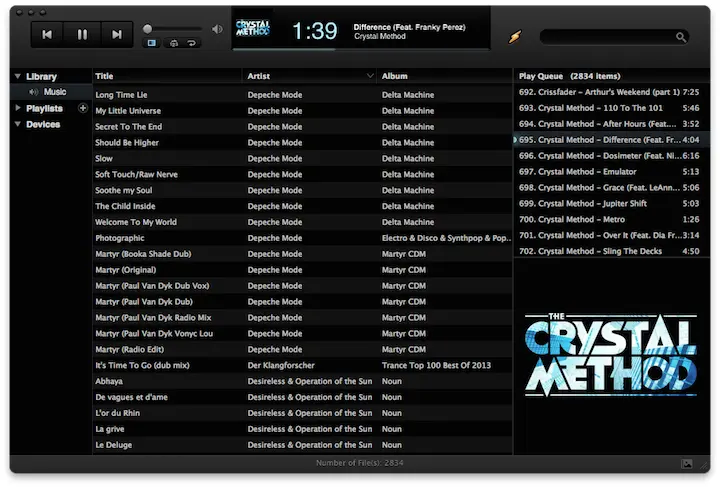The width and height of the screenshot is (720, 487).
Task: Pause the current song
Action: pyautogui.click(x=82, y=34)
